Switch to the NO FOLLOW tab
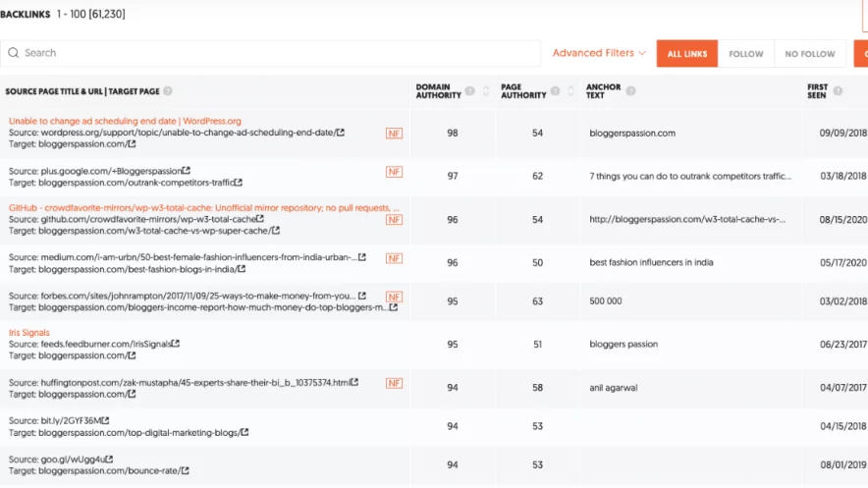The image size is (868, 488). (x=810, y=54)
